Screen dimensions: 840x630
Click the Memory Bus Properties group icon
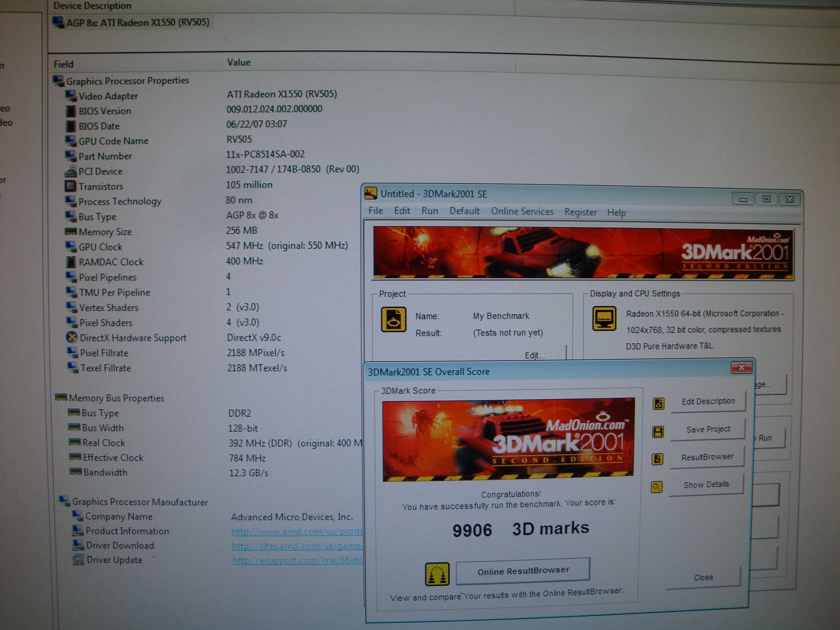(61, 397)
